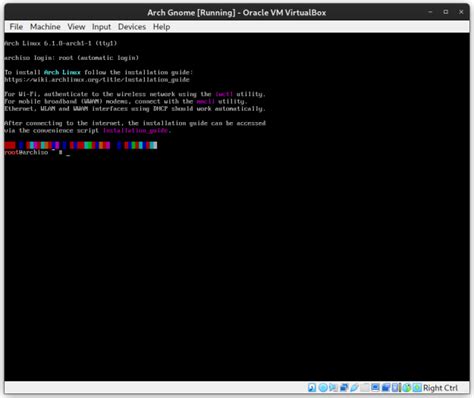Click the display settings indicator icon

[375, 388]
